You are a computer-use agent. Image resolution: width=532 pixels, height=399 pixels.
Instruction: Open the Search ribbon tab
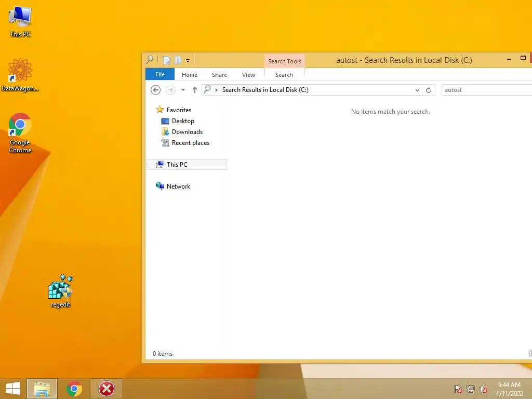[284, 75]
